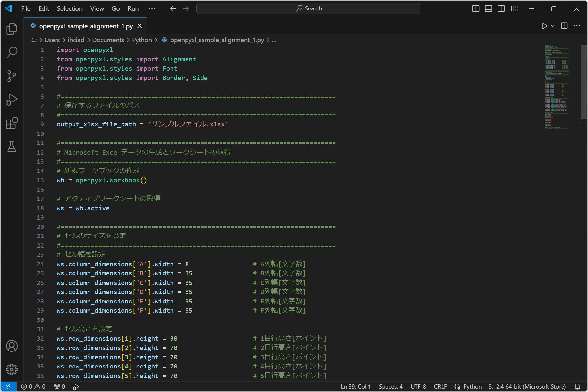
Task: Click the Alignment import name on line 2
Action: click(x=179, y=59)
